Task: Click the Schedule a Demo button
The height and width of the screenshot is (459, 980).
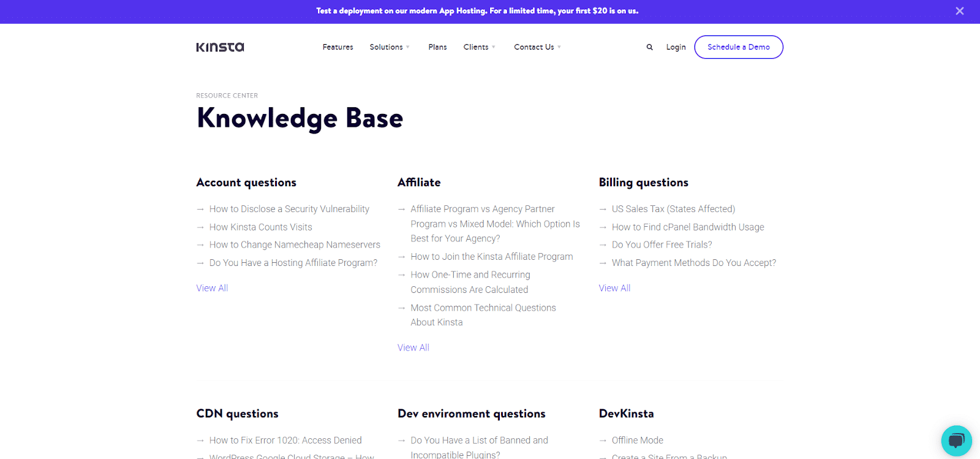Action: (x=738, y=47)
